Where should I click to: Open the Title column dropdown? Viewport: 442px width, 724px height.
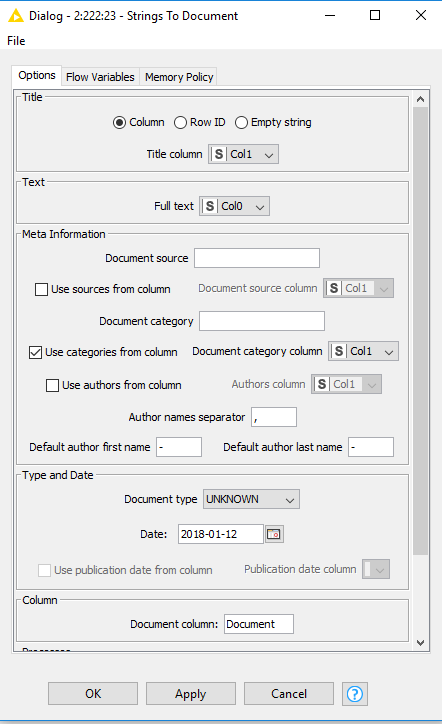tap(243, 154)
